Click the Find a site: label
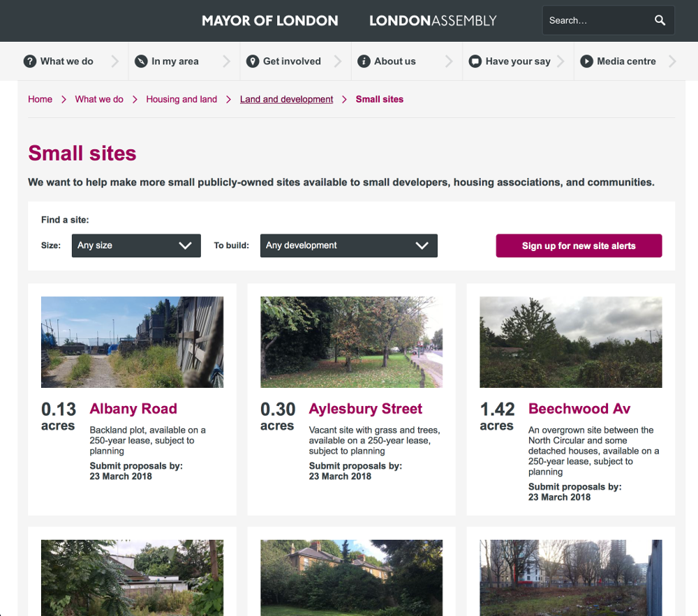The width and height of the screenshot is (698, 616). pyautogui.click(x=65, y=220)
